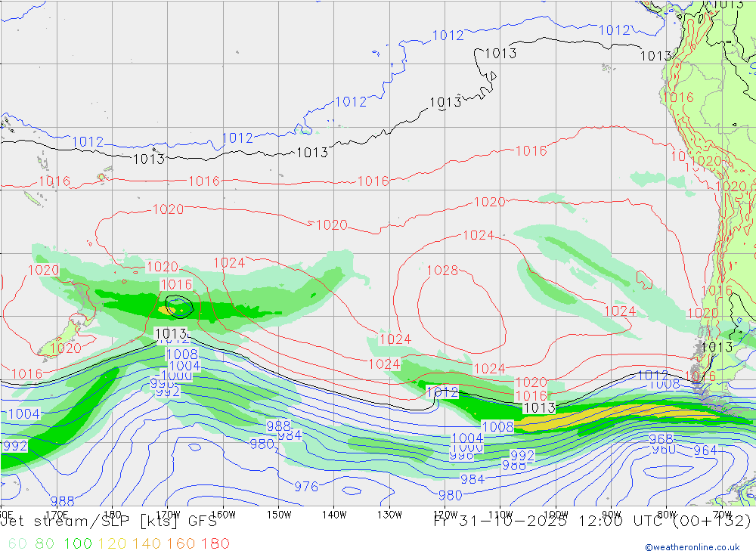Viewport: 756px width, 554px height.
Task: Click the 90W longitude label
Action: [x=612, y=515]
